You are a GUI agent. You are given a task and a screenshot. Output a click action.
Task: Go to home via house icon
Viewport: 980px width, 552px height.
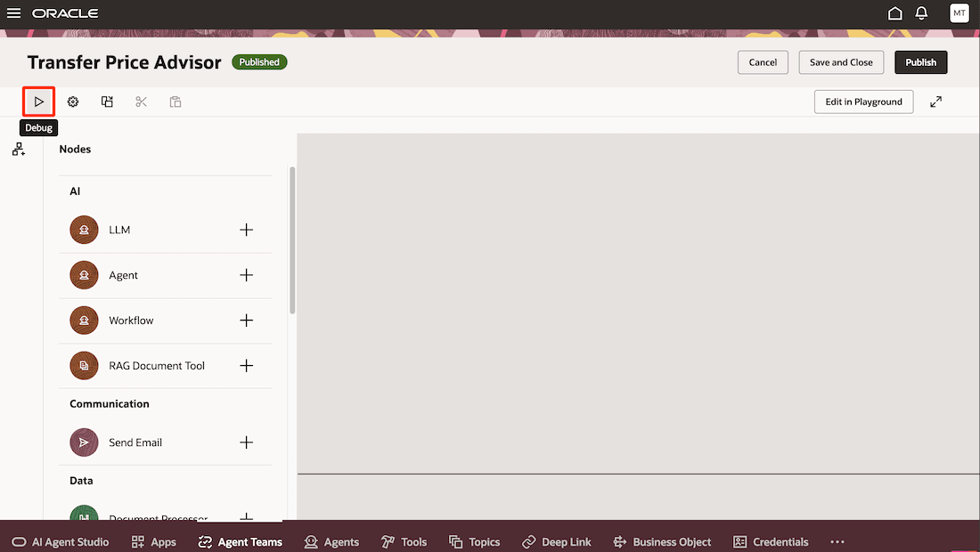pyautogui.click(x=895, y=13)
